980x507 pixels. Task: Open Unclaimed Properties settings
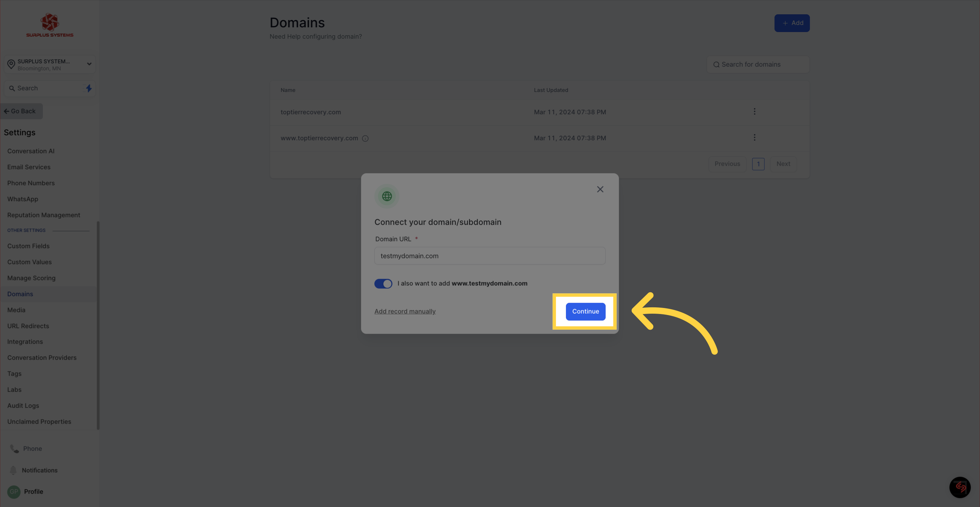coord(39,421)
